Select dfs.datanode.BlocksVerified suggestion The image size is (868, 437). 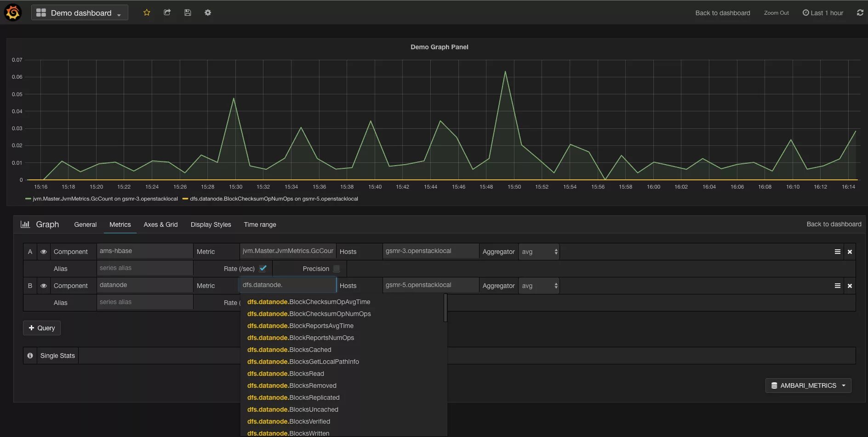coord(289,421)
